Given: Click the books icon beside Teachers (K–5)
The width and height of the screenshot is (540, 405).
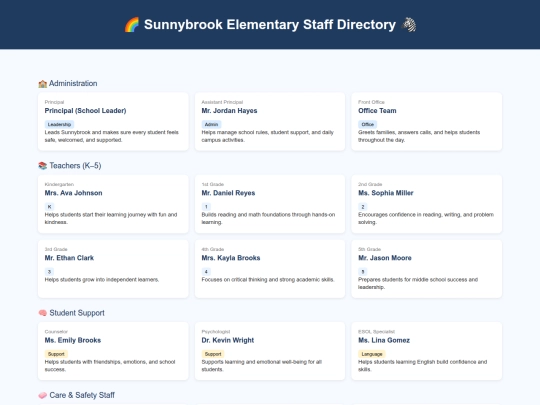Looking at the screenshot, I should [x=43, y=166].
